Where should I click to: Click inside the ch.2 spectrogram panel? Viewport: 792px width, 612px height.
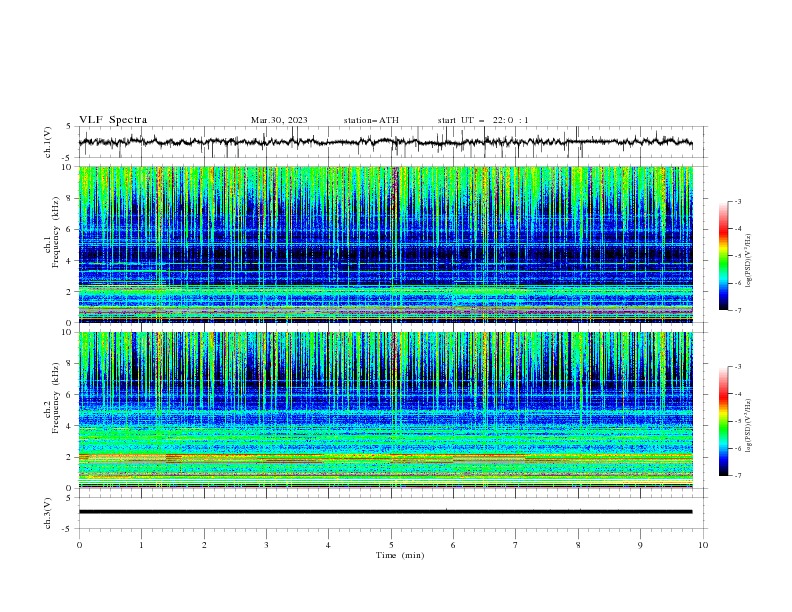385,410
